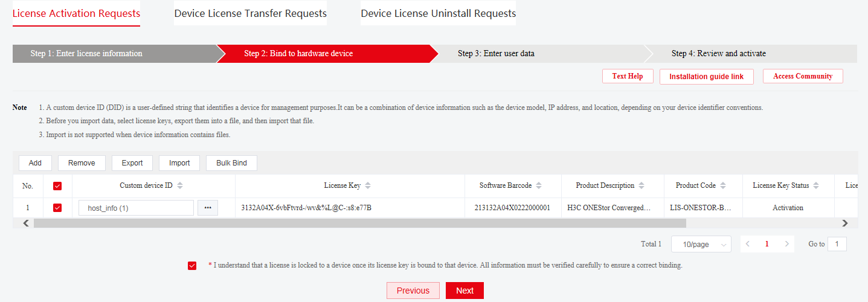Viewport: 868px width, 302px height.
Task: Click the Next button
Action: coord(465,291)
